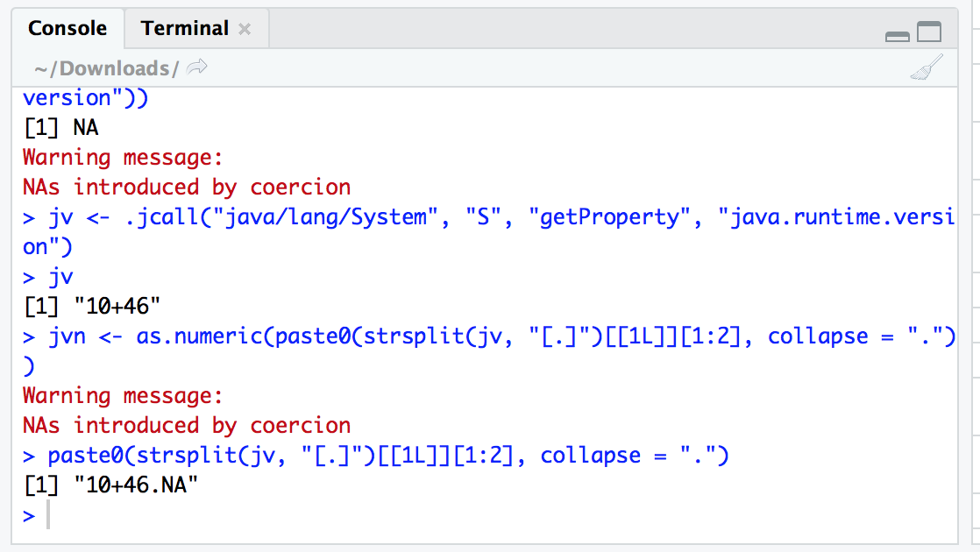Open the ~/Downloads/ working directory link
Image resolution: width=980 pixels, height=552 pixels.
coord(105,67)
